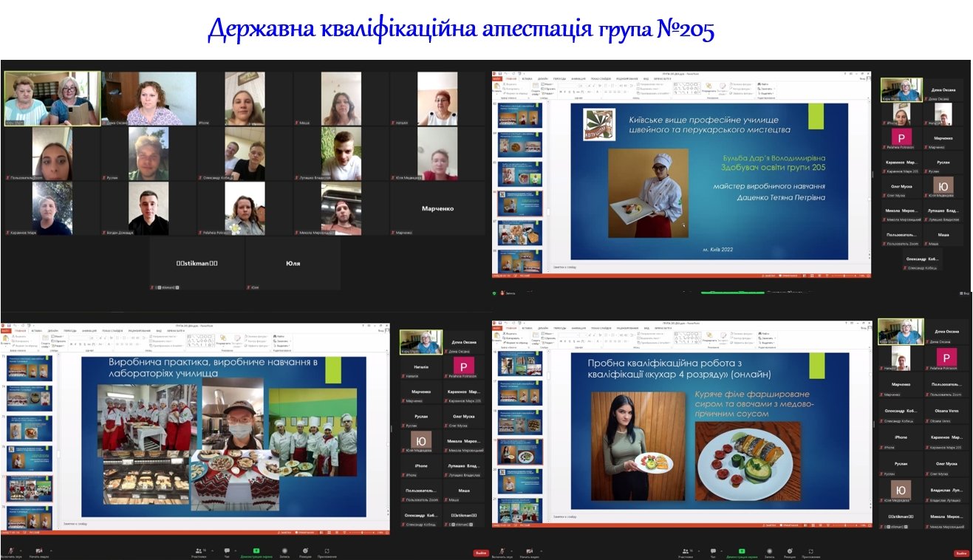Screen dimensions: 973x560
Task: Click green 'Демонстрация экрана' under the Виробнича практика slide
Action: coord(256,553)
